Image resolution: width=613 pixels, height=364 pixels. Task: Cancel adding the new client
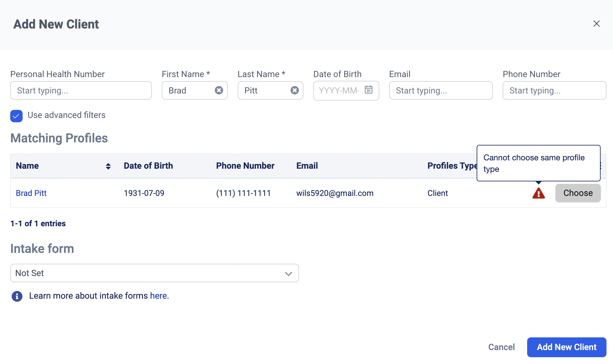coord(501,347)
